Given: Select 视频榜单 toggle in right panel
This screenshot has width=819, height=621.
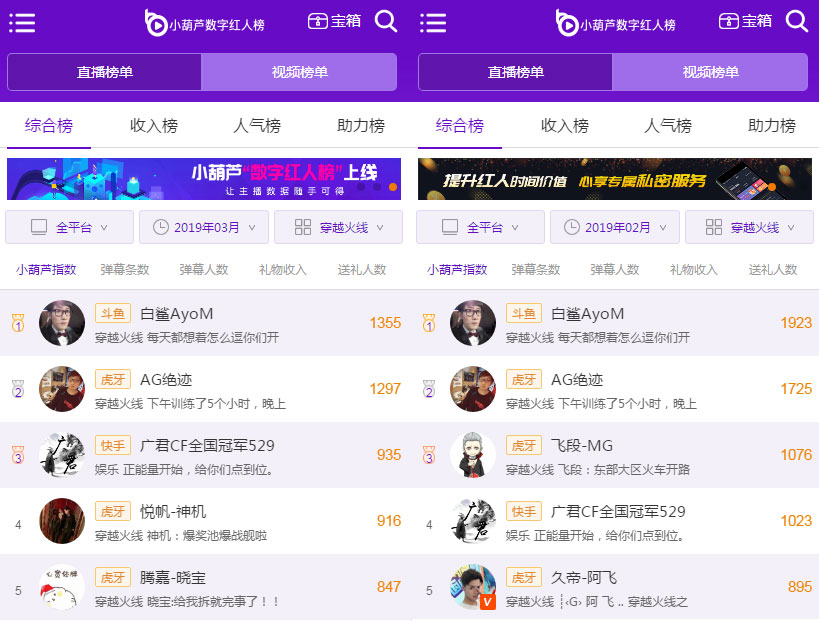Looking at the screenshot, I should [710, 72].
